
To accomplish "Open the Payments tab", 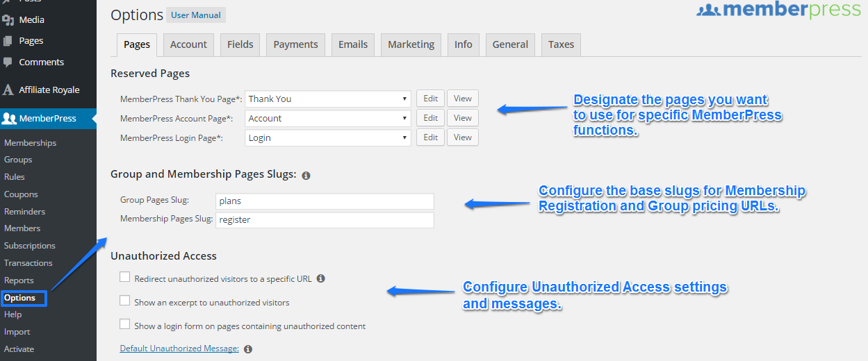I will (295, 44).
